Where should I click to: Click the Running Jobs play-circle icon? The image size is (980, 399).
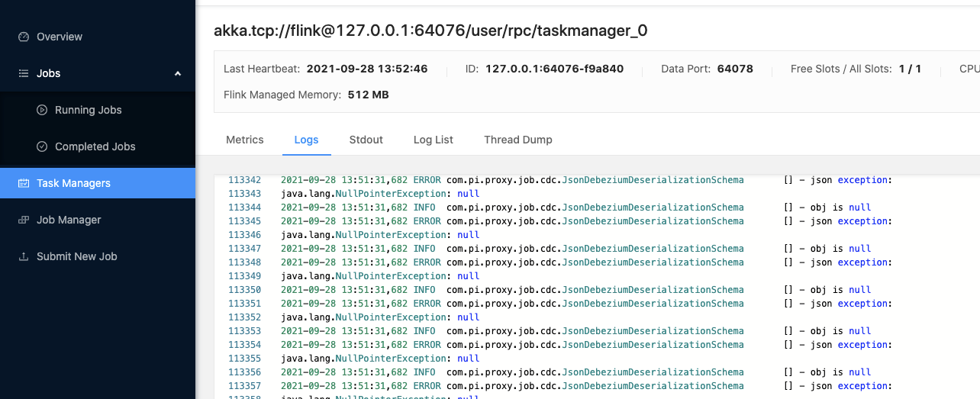point(42,110)
